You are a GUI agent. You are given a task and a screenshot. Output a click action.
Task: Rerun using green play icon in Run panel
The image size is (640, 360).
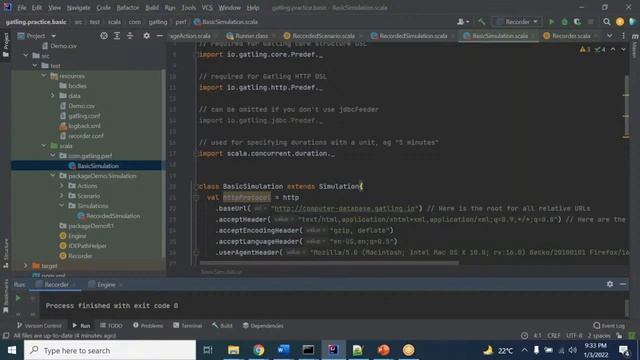coord(18,298)
